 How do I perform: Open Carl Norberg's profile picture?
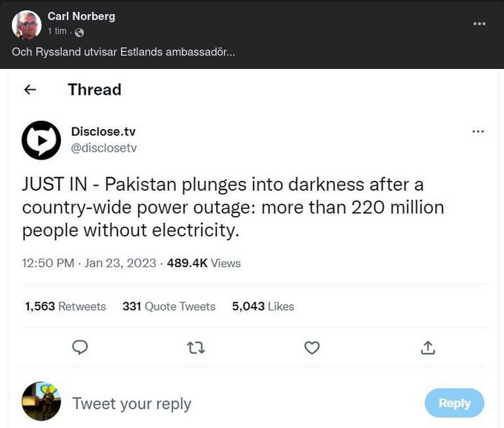[x=27, y=24]
